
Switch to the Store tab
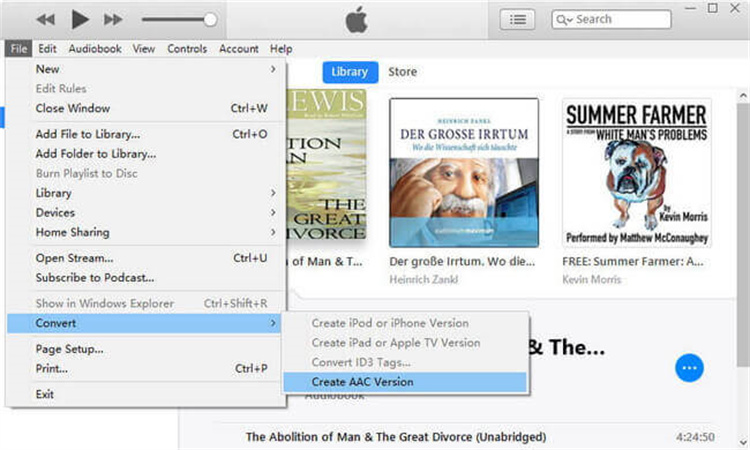(x=402, y=72)
